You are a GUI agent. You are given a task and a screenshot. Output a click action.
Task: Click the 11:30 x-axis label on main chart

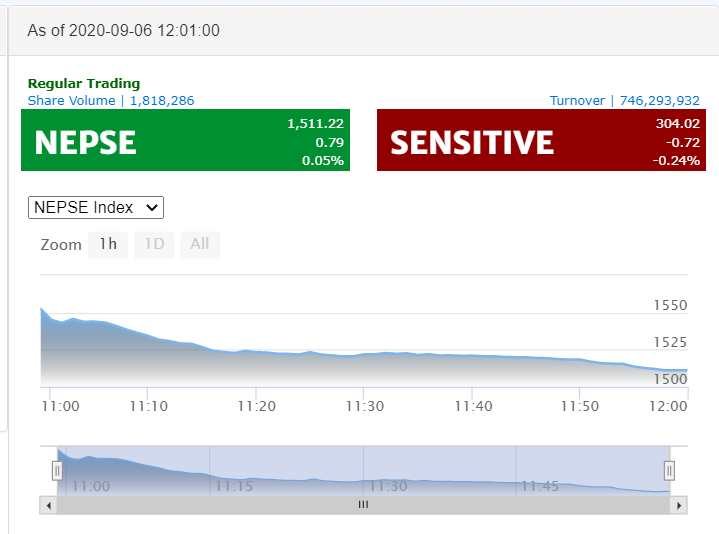pos(365,406)
